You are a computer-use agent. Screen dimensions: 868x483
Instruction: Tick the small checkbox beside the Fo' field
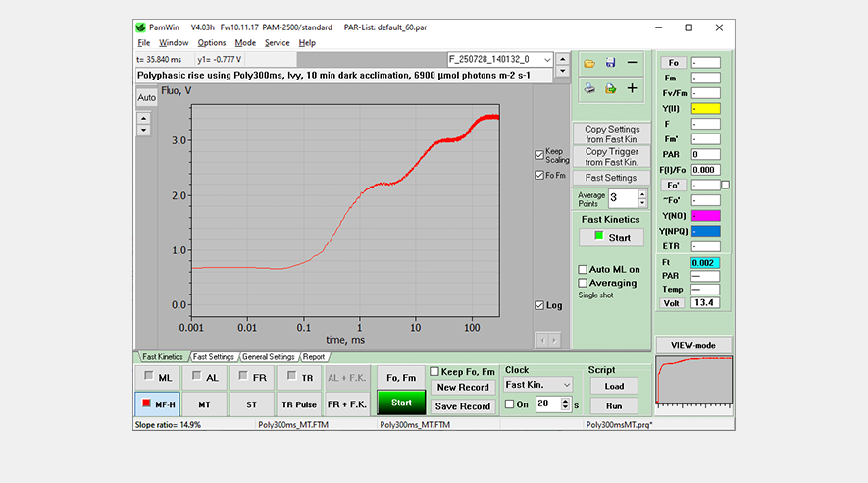pyautogui.click(x=725, y=185)
